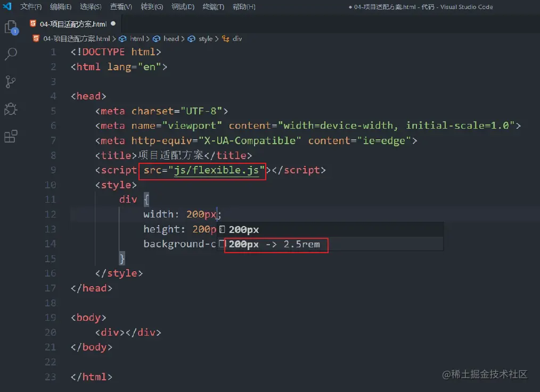Click the closing </head> tag

point(91,288)
